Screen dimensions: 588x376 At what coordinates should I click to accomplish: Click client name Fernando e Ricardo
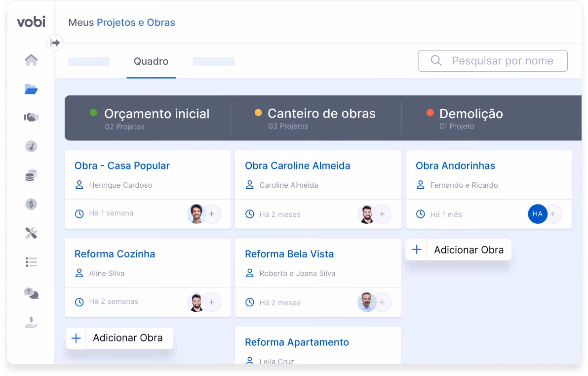(x=464, y=185)
